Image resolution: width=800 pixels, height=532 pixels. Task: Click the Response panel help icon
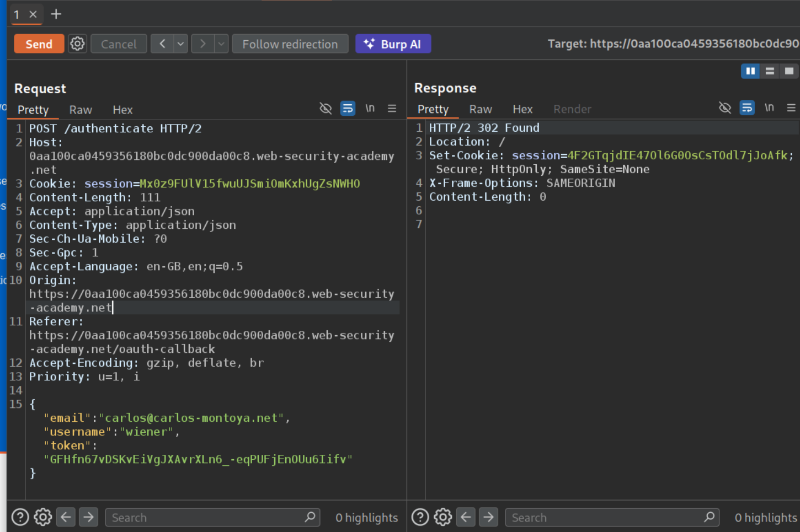coord(420,517)
